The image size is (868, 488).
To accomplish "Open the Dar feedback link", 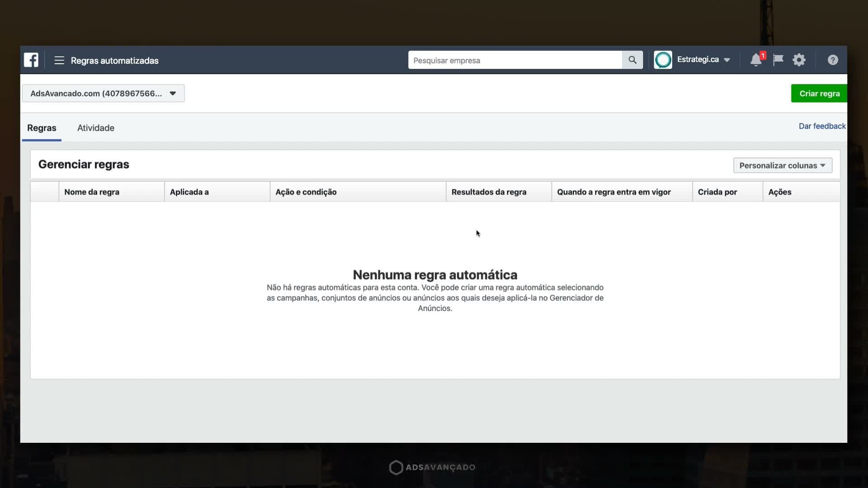I will point(822,126).
